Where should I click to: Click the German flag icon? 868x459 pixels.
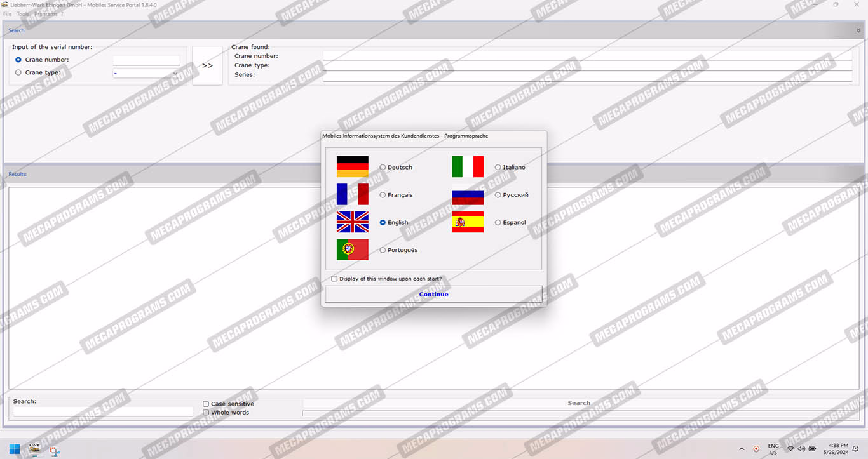point(352,167)
